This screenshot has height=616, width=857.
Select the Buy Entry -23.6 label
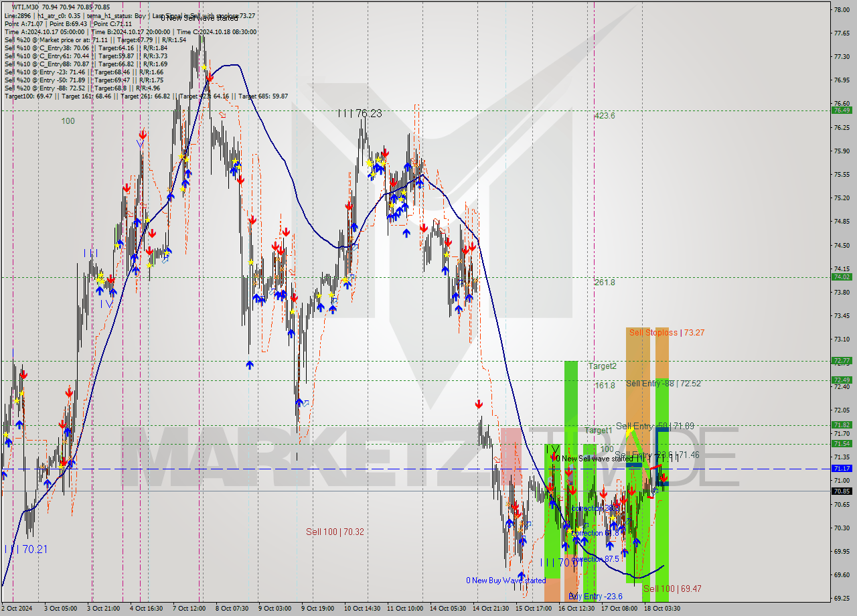595,597
